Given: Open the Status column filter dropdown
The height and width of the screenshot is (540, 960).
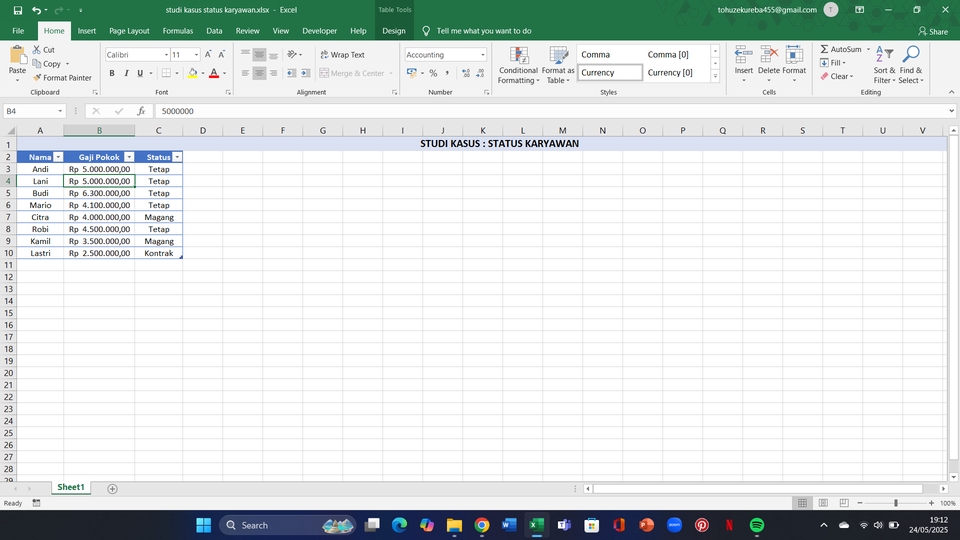Looking at the screenshot, I should pyautogui.click(x=177, y=157).
